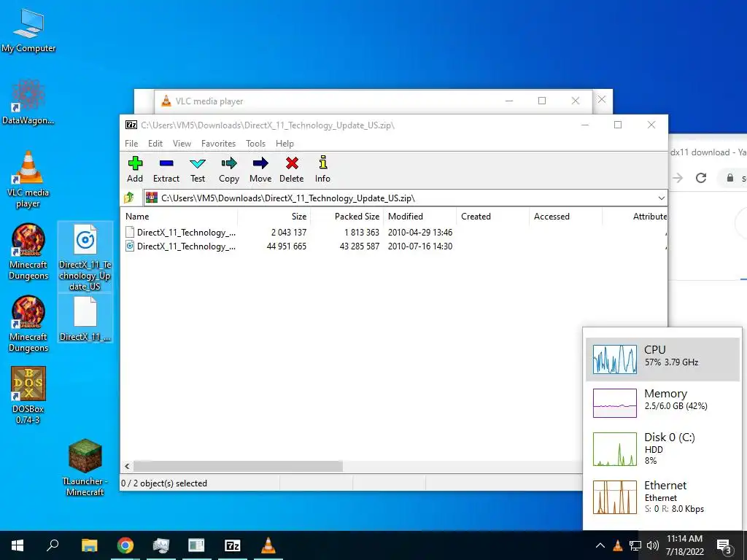Click the 2010-04-29 13:46 modified date

(x=420, y=233)
